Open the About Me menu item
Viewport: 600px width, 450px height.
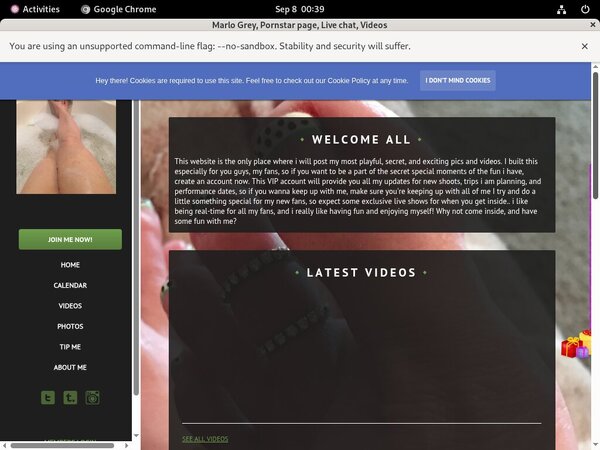pos(70,367)
